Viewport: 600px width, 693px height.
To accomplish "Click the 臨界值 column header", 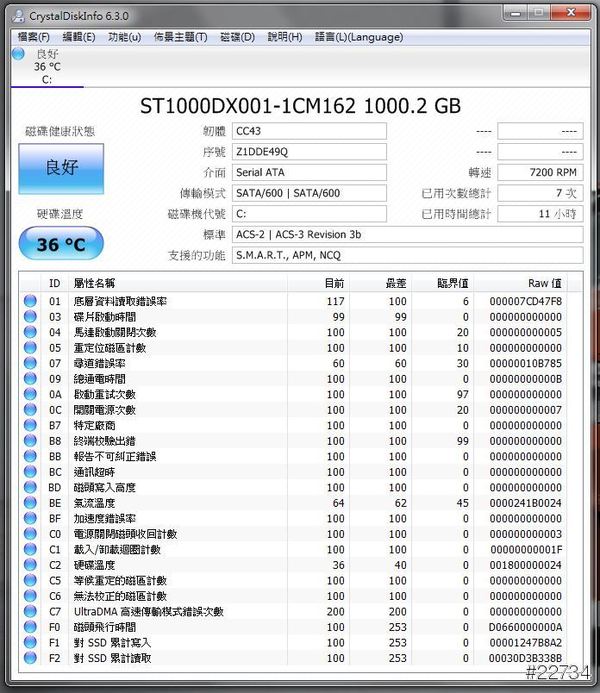I will click(443, 283).
